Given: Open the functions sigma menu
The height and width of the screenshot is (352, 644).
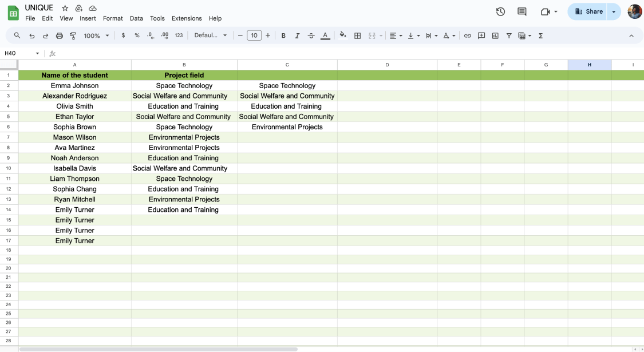Looking at the screenshot, I should click(540, 35).
